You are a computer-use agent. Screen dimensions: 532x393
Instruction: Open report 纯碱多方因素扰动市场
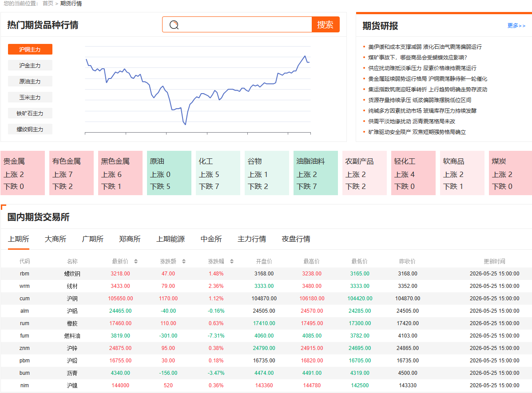click(422, 111)
